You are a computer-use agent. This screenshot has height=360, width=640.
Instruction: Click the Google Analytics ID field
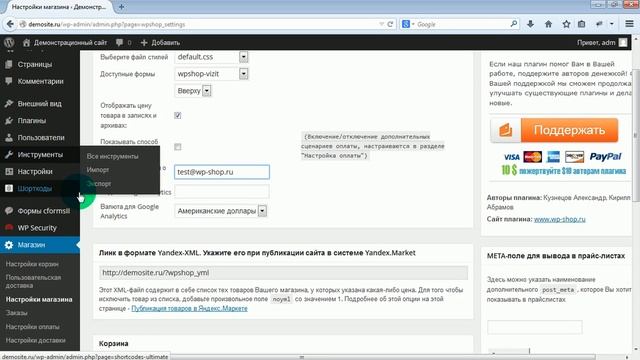[222, 191]
